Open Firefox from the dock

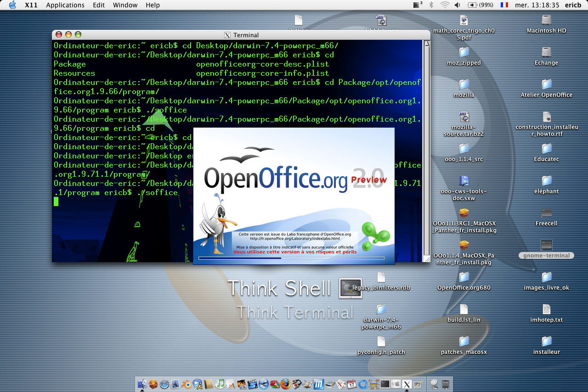[x=286, y=384]
